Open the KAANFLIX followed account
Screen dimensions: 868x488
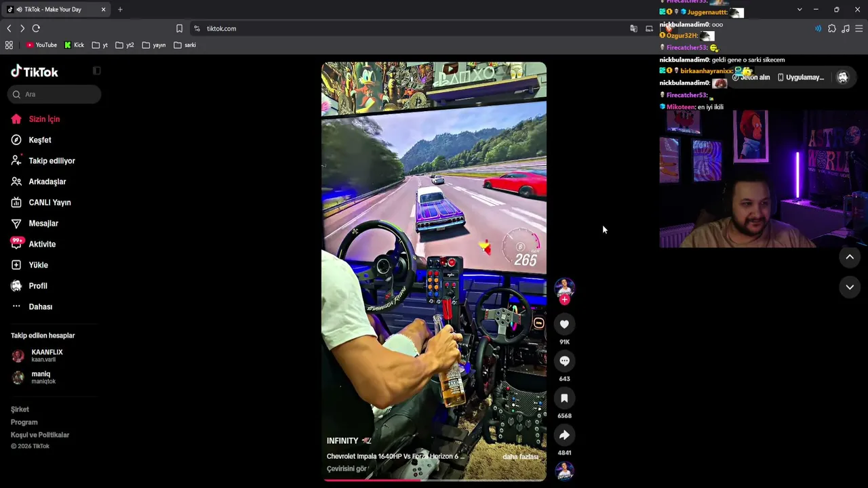(x=37, y=356)
